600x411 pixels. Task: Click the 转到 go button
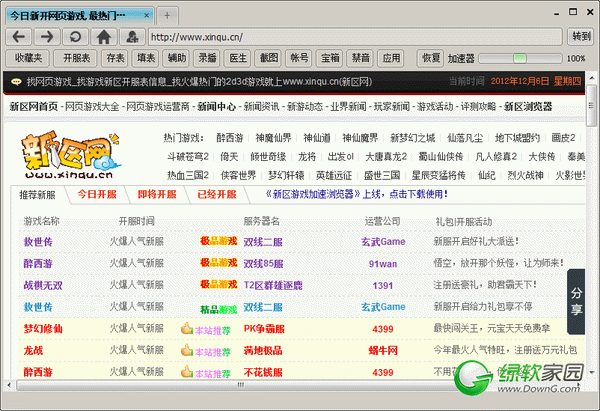pyautogui.click(x=581, y=37)
